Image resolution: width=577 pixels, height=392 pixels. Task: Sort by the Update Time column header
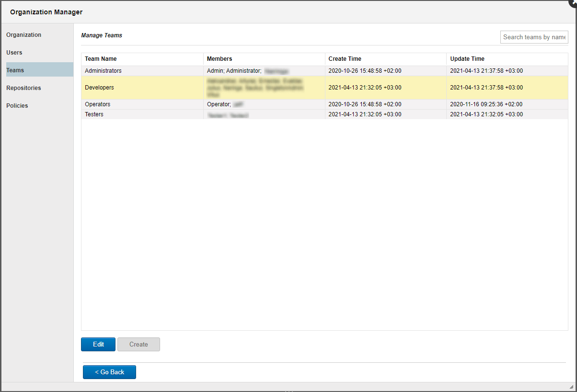467,58
